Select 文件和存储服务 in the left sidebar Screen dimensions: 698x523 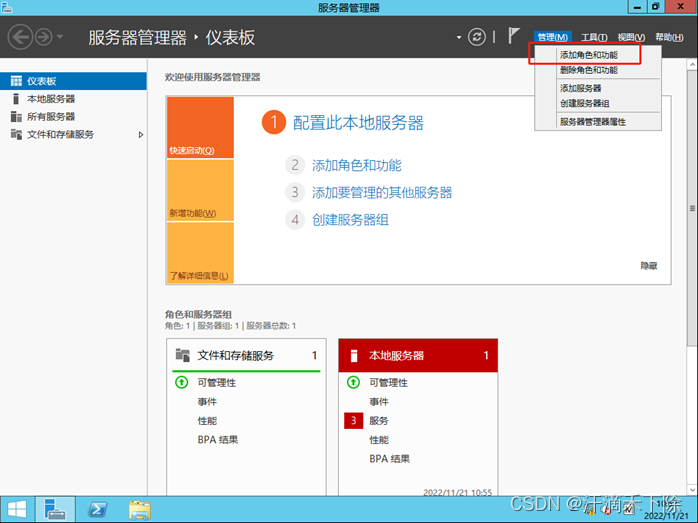73,134
